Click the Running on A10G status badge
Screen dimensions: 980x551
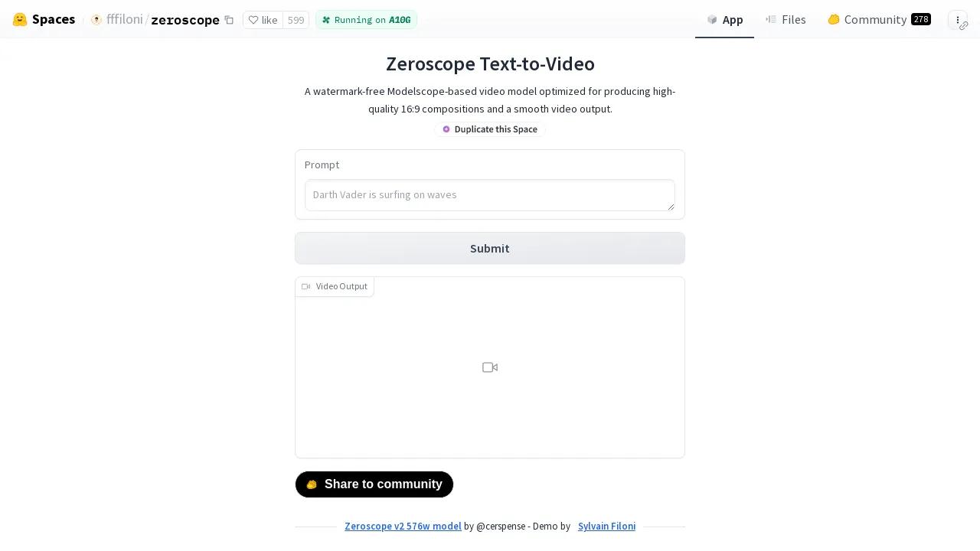(366, 20)
